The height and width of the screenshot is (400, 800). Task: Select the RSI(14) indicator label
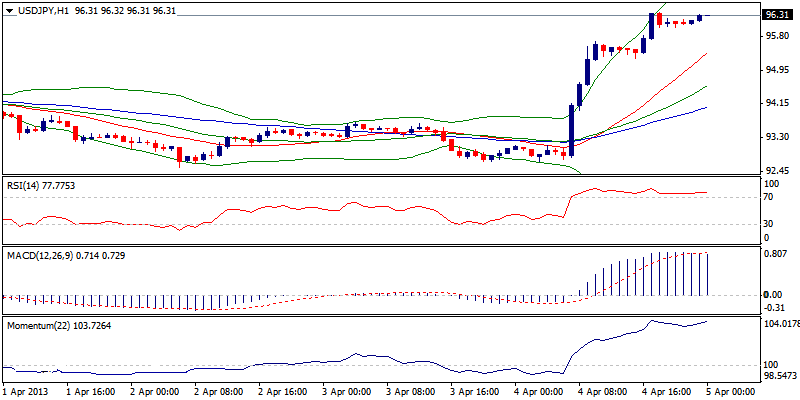42,185
